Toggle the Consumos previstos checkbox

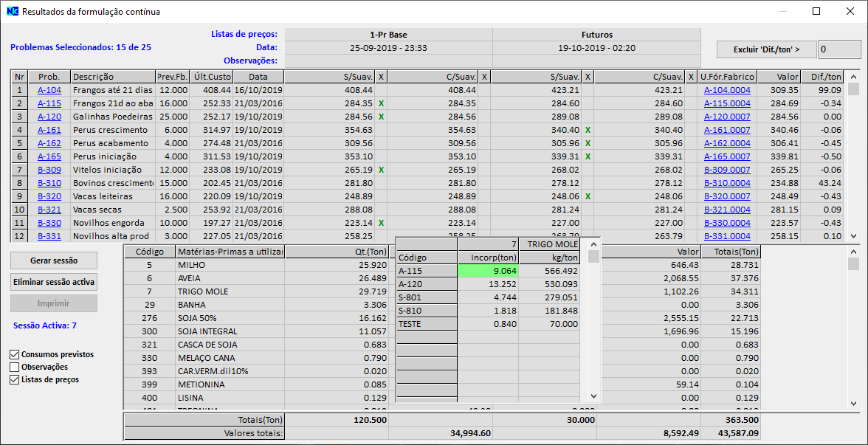click(x=15, y=355)
